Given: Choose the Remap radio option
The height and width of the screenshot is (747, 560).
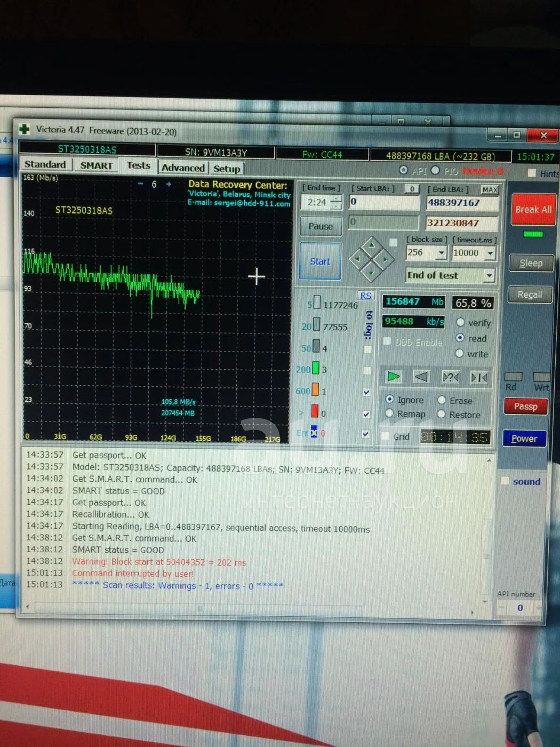Looking at the screenshot, I should (389, 414).
